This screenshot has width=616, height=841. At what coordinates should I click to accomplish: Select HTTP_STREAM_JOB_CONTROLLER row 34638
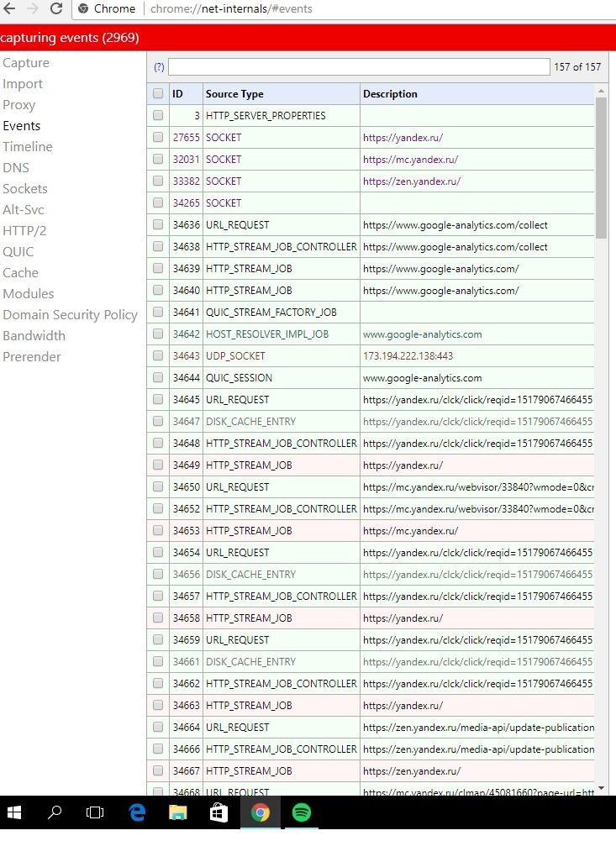(x=371, y=247)
